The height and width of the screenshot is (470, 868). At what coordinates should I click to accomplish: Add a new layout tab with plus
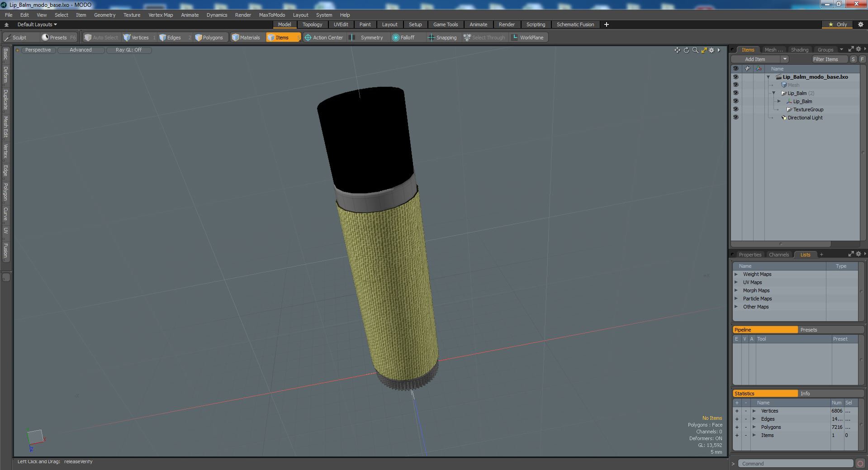click(607, 24)
